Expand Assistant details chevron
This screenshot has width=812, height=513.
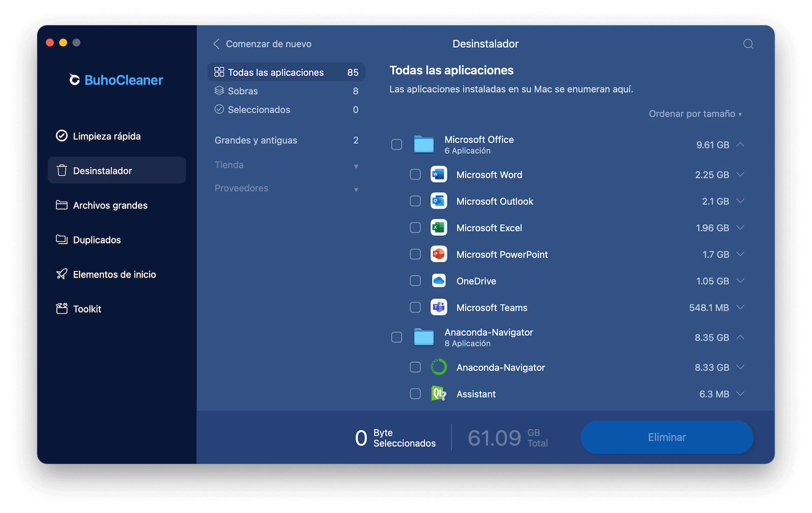(740, 394)
